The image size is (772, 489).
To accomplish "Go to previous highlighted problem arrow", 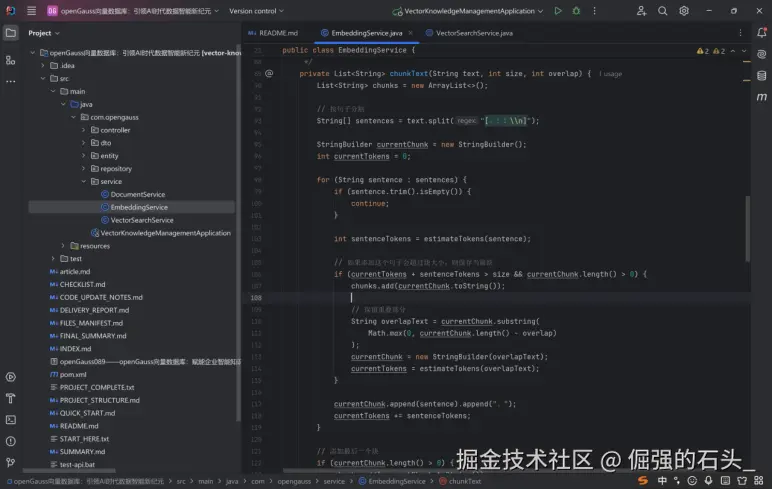I will (x=733, y=51).
